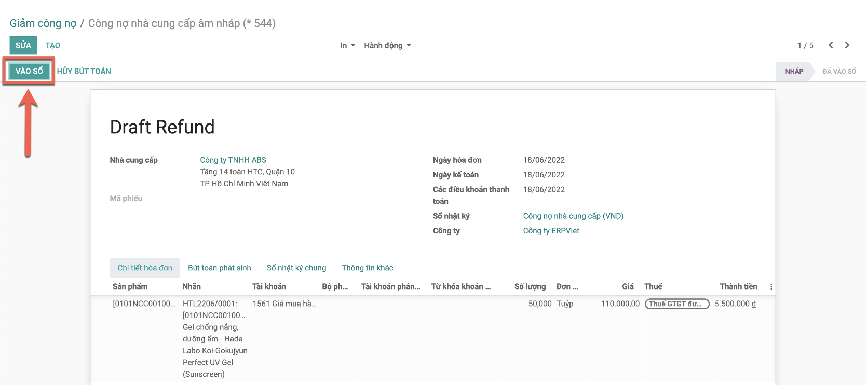Switch to Sổ nhật ký chung tab
Image resolution: width=868 pixels, height=386 pixels.
pyautogui.click(x=296, y=268)
